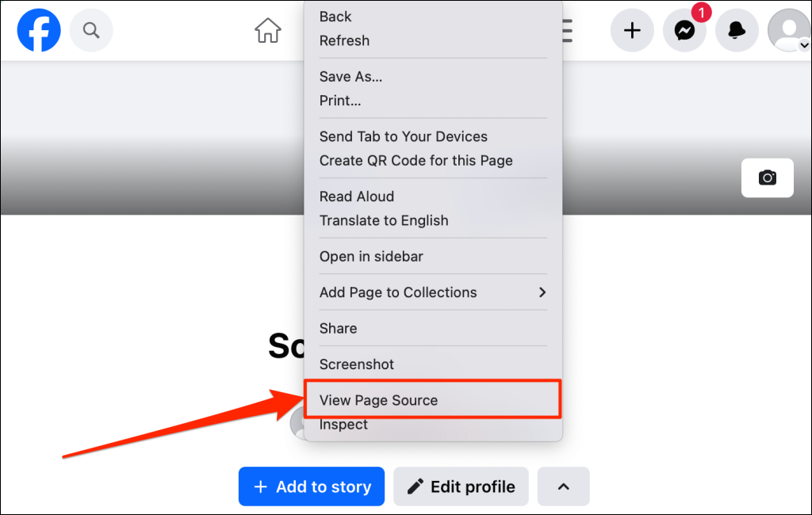Go to Home feed icon
The image size is (812, 515).
pyautogui.click(x=268, y=31)
